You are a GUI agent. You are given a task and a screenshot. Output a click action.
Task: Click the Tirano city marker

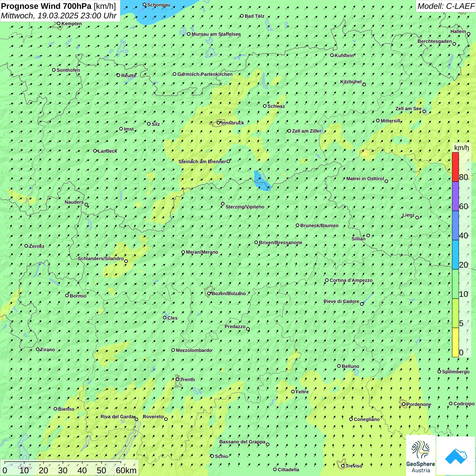click(x=38, y=349)
